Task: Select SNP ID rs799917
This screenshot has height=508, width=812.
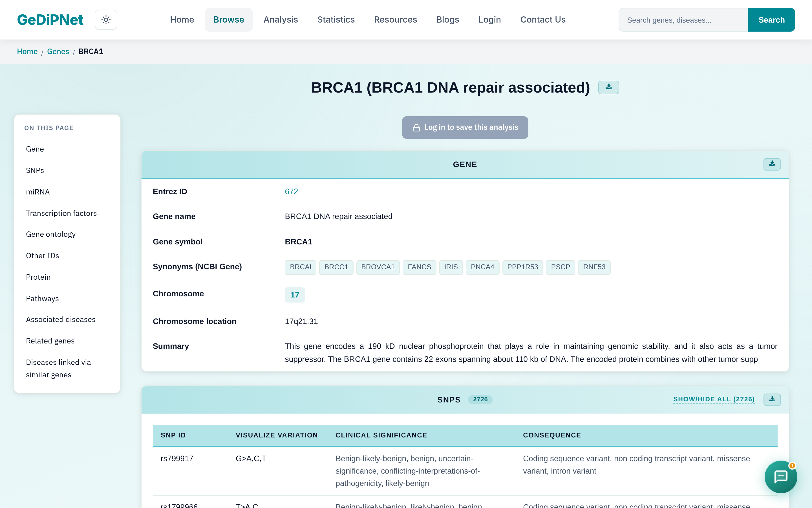Action: pos(177,459)
